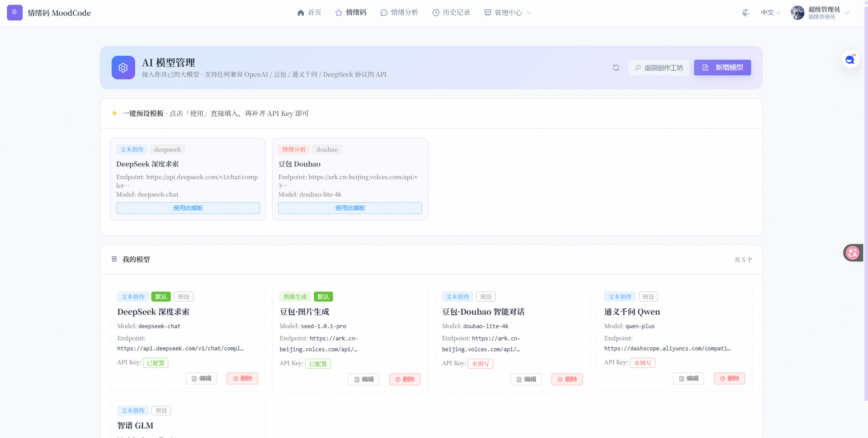Image resolution: width=868 pixels, height=438 pixels.
Task: Click the 已配置 tag on 豆包·图片生成 card
Action: tap(318, 363)
